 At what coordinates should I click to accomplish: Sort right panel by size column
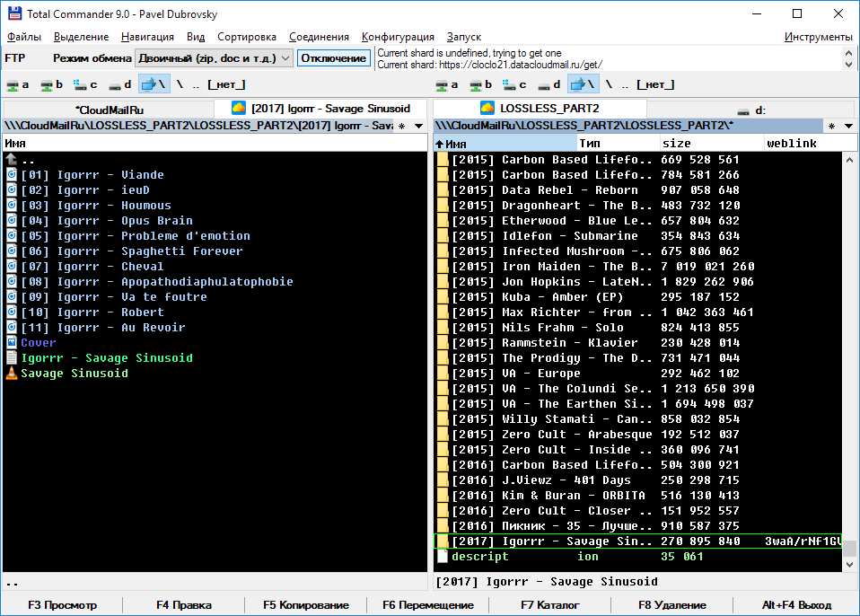click(712, 144)
